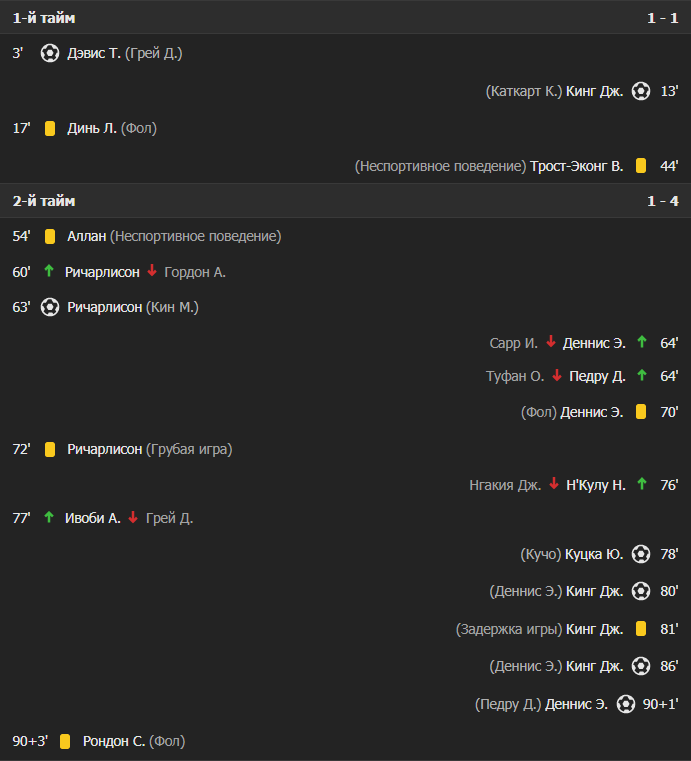Click the yellow card beside Аллан
The width and height of the screenshot is (691, 761).
point(50,236)
